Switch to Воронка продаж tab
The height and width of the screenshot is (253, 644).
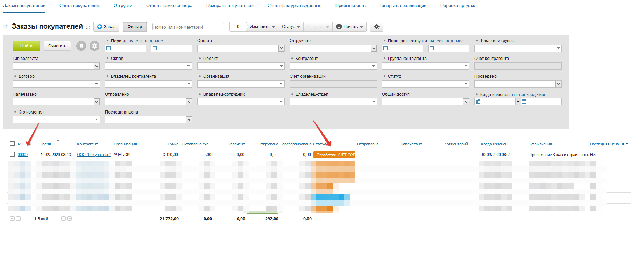[x=458, y=6]
